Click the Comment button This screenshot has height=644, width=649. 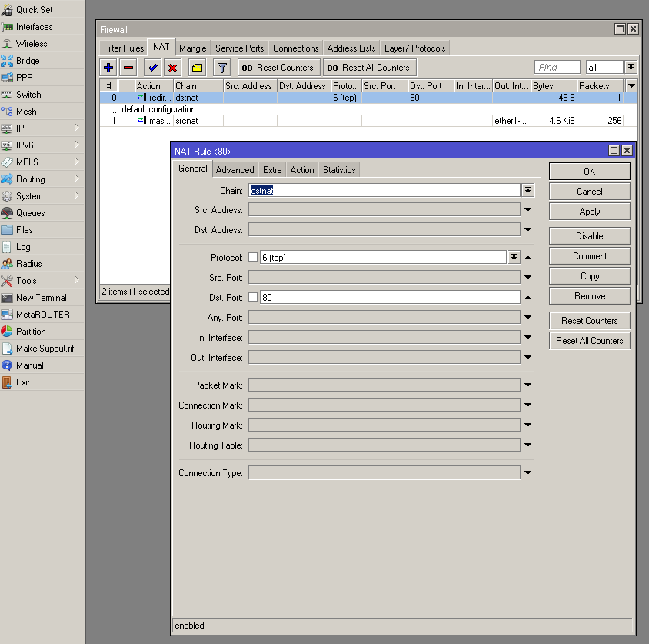(589, 256)
